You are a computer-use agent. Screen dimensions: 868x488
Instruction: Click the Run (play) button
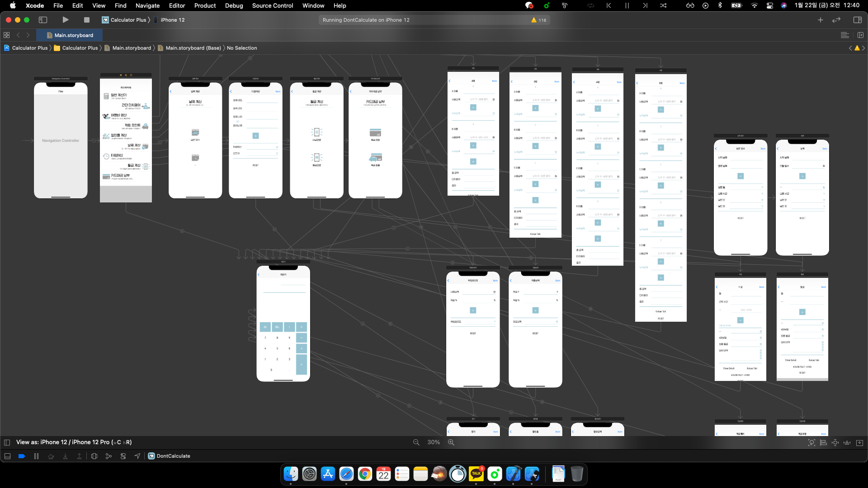[x=66, y=20]
